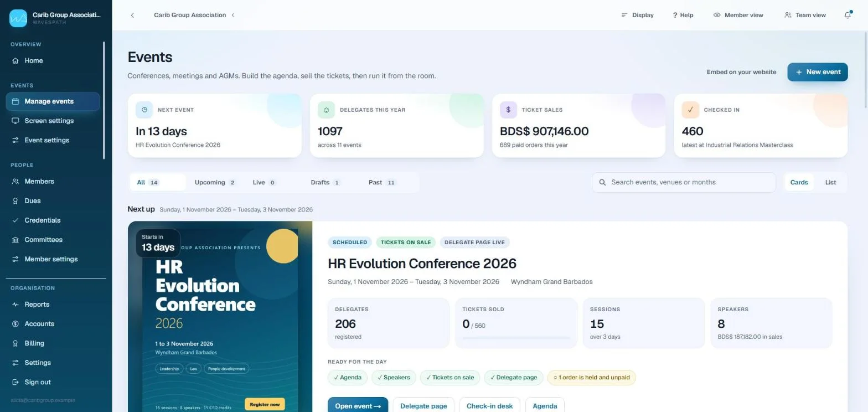
Task: Click the Ticket Sales dollar icon
Action: coord(508,110)
